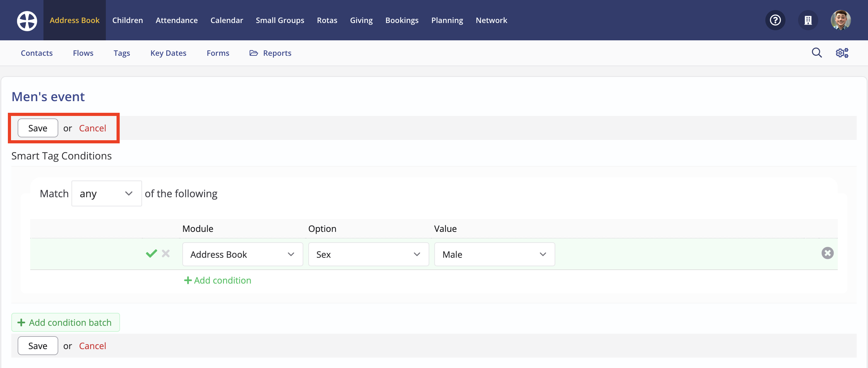Remove the Sex condition row
This screenshot has height=368, width=868.
[x=827, y=253]
